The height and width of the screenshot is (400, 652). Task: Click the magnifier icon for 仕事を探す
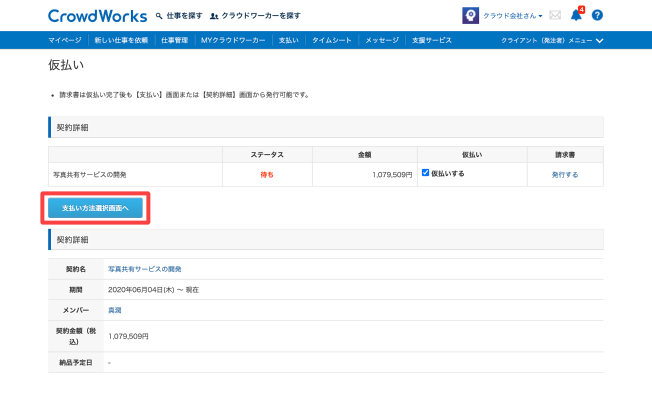159,16
